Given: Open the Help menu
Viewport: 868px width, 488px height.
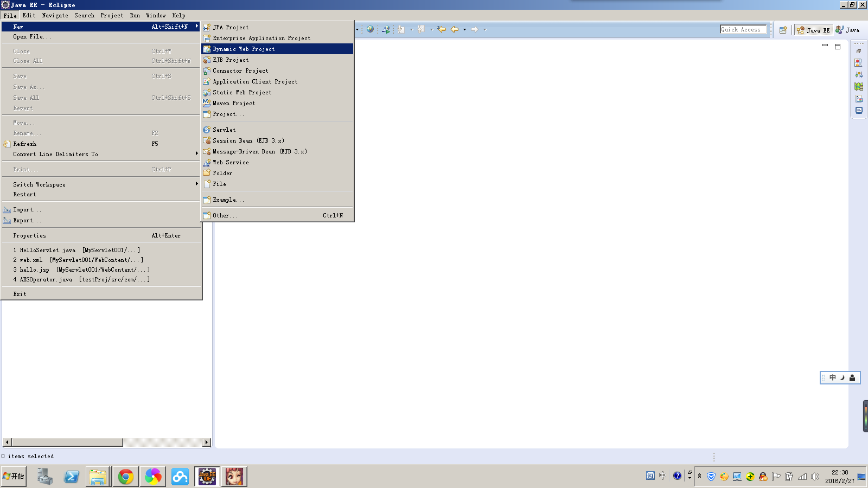Looking at the screenshot, I should click(x=178, y=15).
